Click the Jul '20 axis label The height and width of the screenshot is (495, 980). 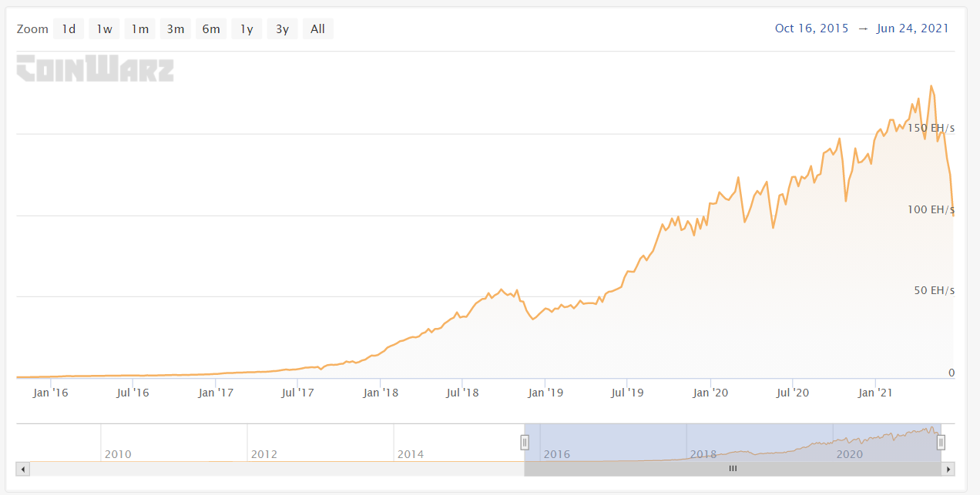[793, 393]
